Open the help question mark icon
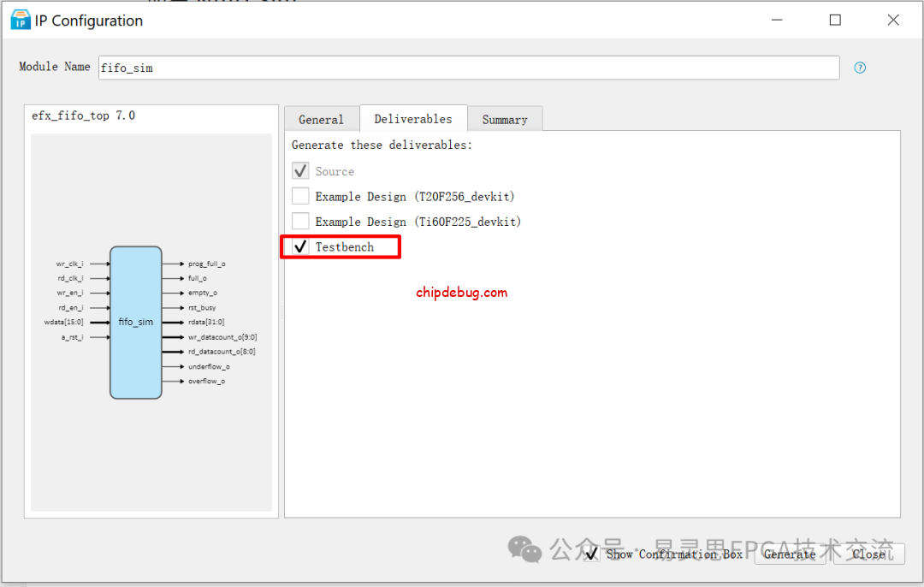 pyautogui.click(x=859, y=67)
